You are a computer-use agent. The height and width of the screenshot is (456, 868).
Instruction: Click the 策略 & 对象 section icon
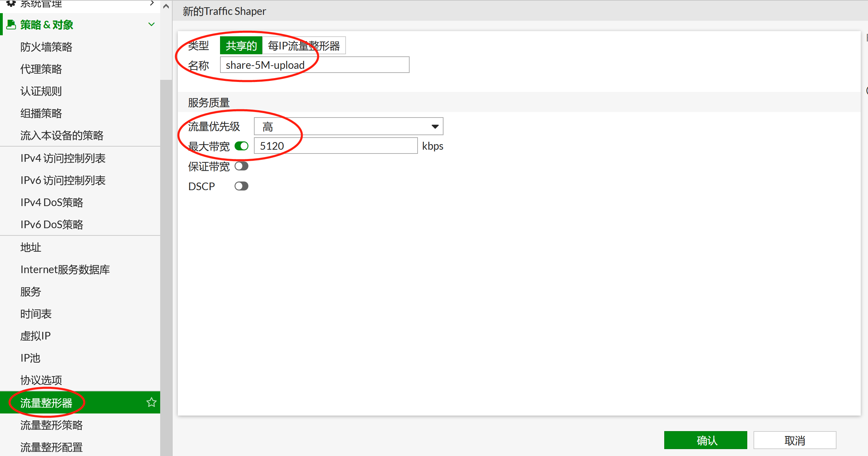[x=11, y=25]
